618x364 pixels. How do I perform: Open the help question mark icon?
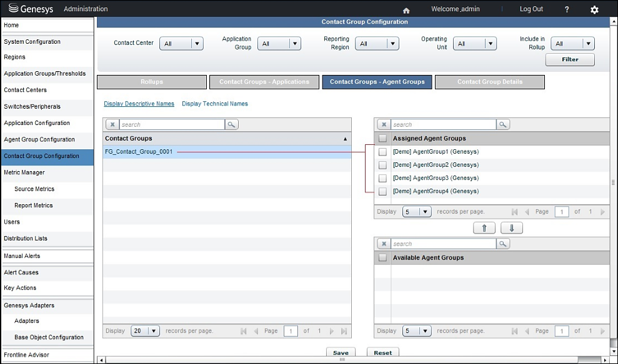coord(567,9)
